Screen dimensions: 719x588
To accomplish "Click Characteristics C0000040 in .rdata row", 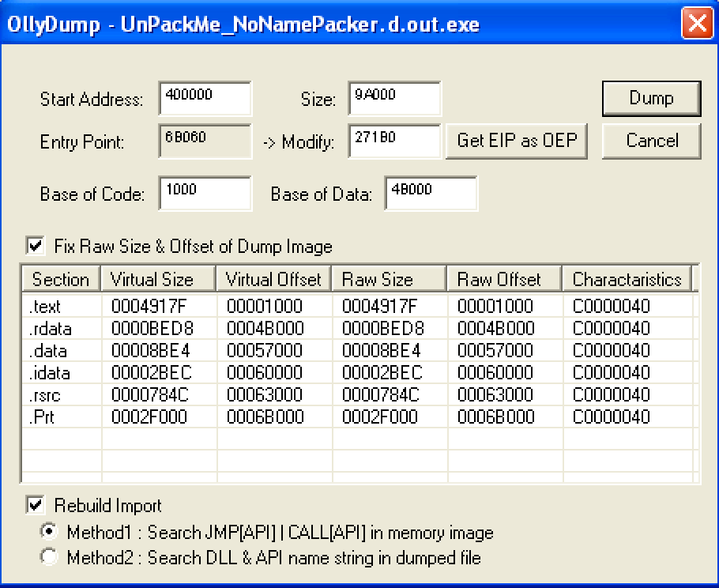I will pos(612,328).
